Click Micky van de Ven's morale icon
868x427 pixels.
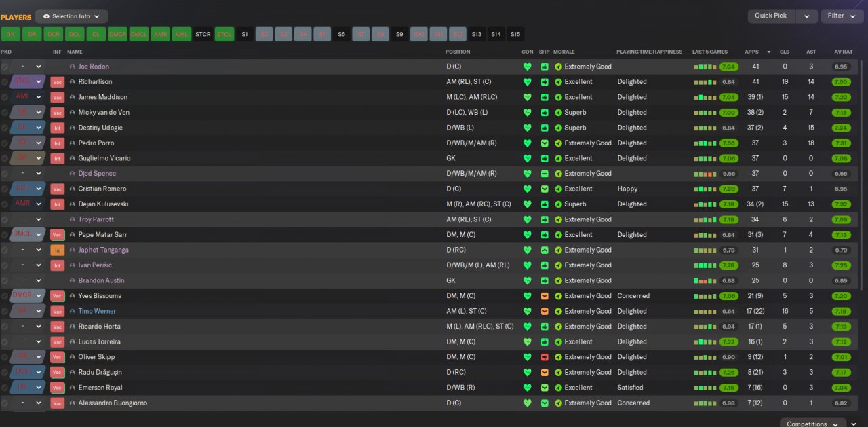(x=558, y=113)
